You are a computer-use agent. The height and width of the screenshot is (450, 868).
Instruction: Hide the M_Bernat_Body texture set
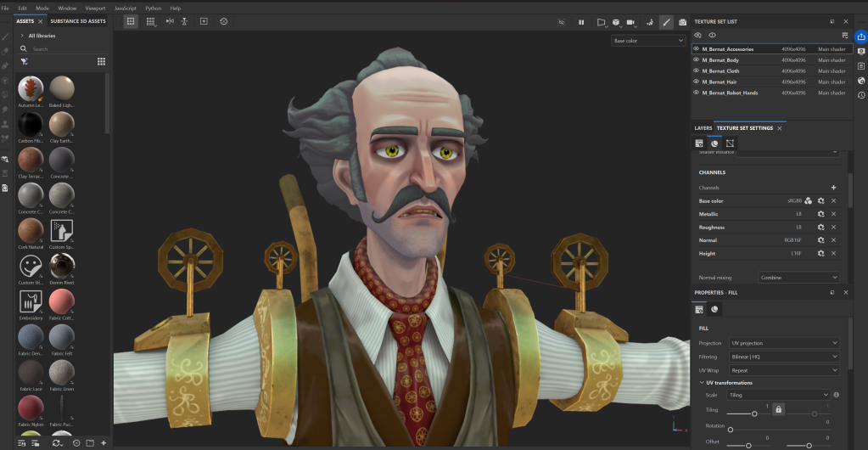point(697,60)
